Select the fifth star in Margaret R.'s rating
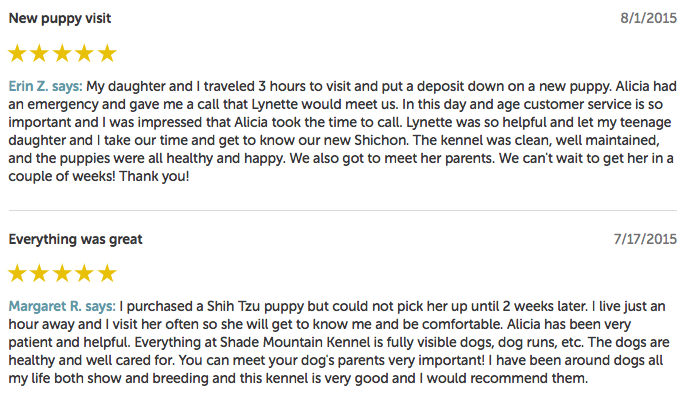This screenshot has height=407, width=697. click(x=107, y=273)
